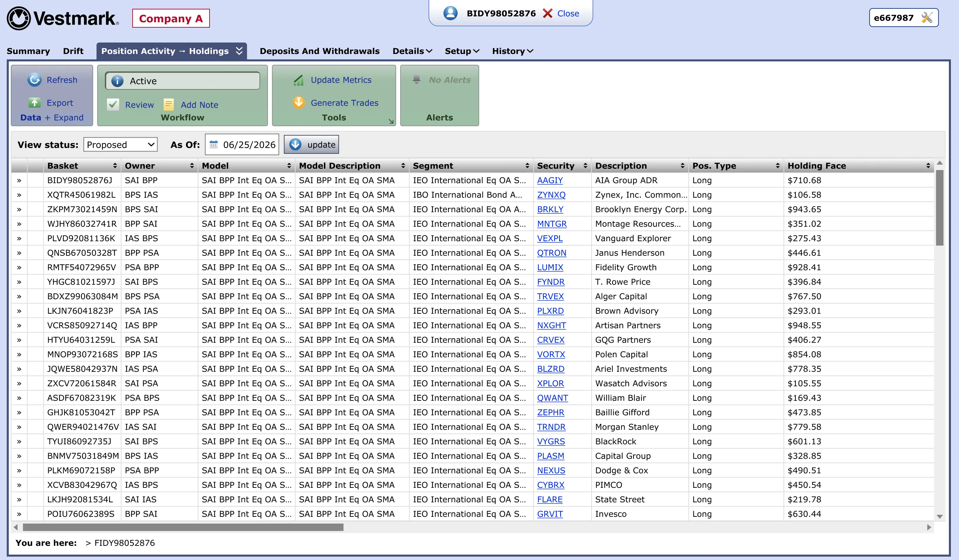959x560 pixels.
Task: Expand the Position Activity Holdings tab menu
Action: [x=239, y=51]
